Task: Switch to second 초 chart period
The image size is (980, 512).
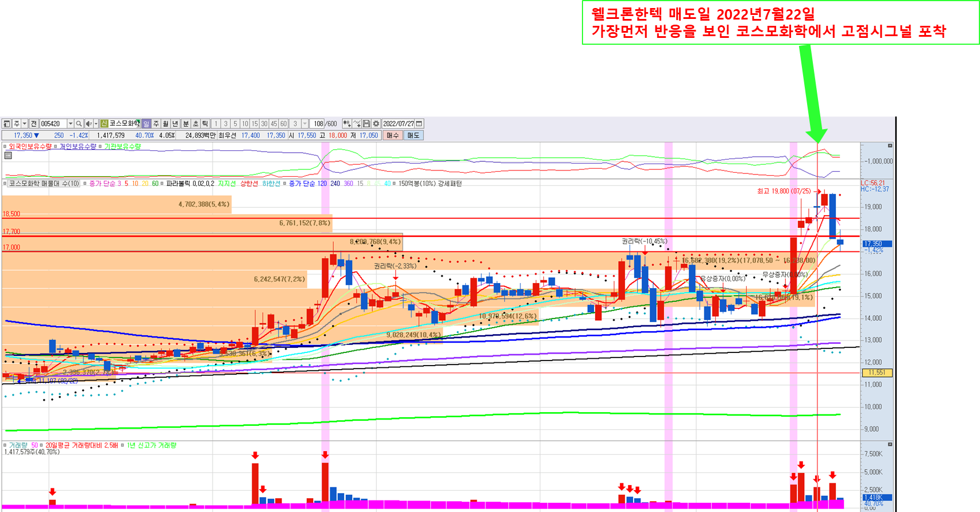Action: (195, 123)
